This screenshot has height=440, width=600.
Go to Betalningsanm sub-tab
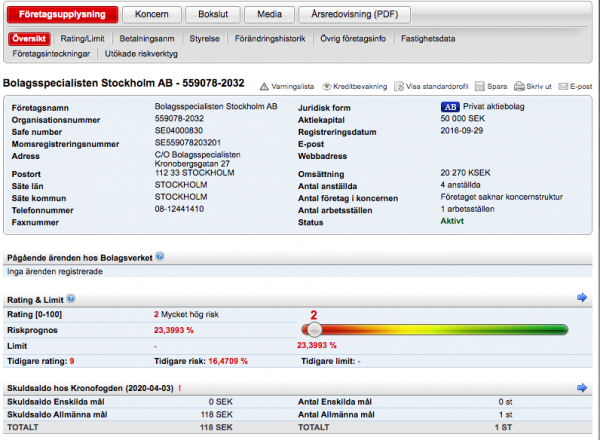pos(147,39)
